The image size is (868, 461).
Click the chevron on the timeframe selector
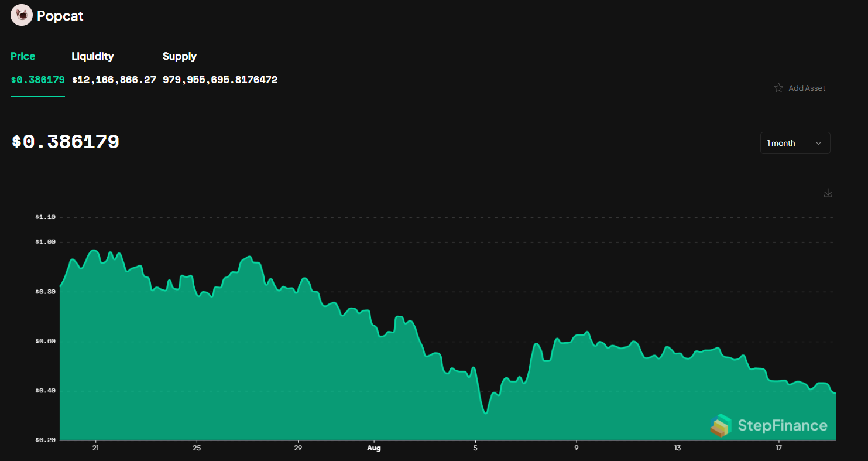pyautogui.click(x=818, y=142)
